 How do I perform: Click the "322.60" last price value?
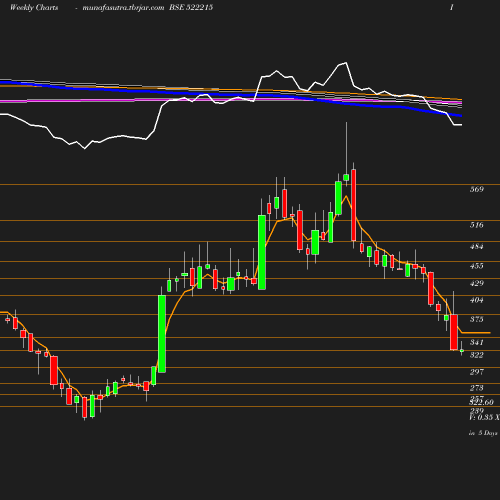(x=481, y=402)
